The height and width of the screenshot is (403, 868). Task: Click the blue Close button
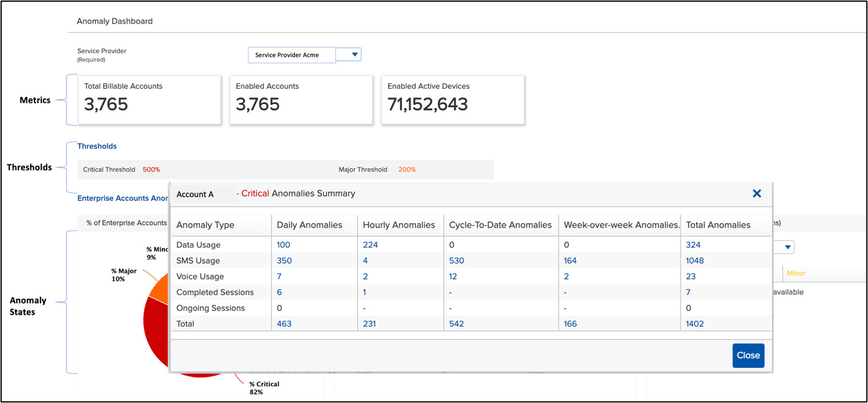(748, 356)
